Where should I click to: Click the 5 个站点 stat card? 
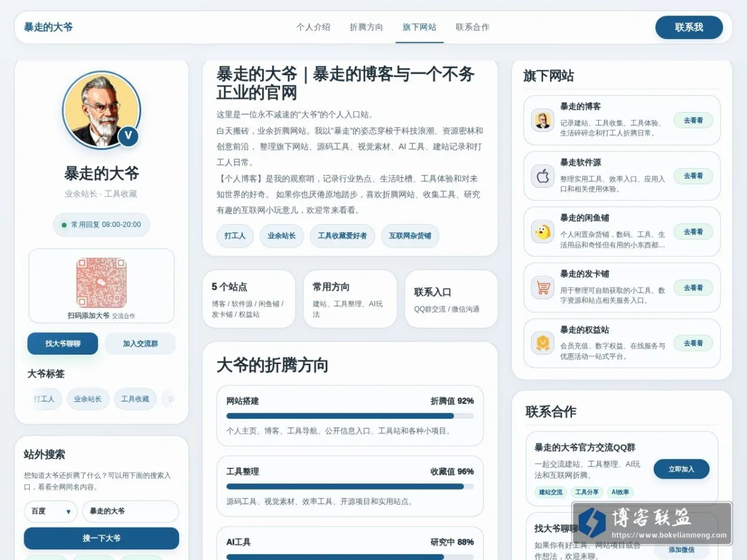point(249,299)
